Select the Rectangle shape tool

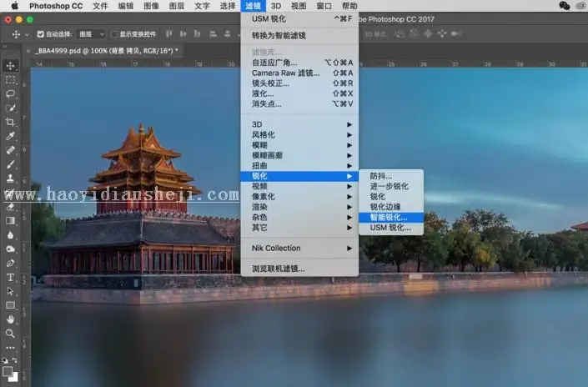10,305
